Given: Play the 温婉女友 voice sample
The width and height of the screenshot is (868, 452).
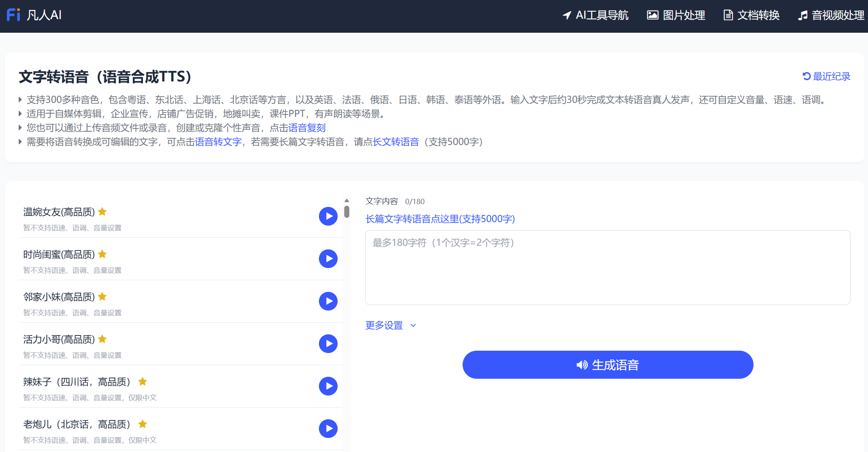Looking at the screenshot, I should 328,216.
